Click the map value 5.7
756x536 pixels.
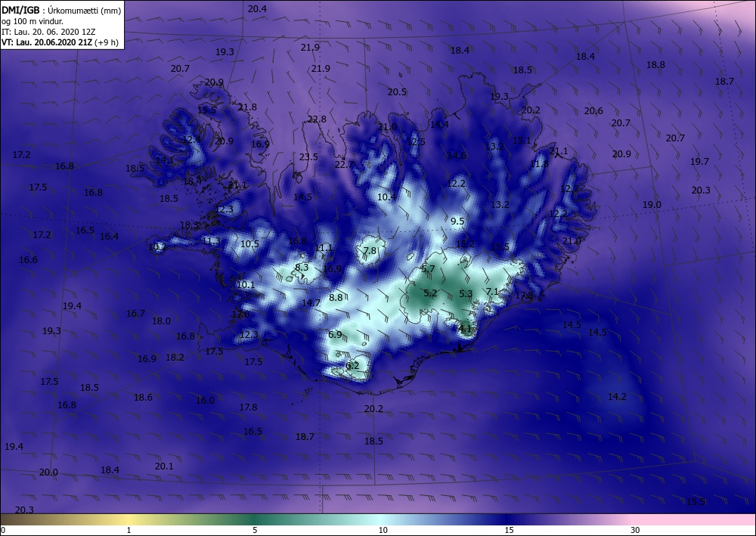click(428, 269)
